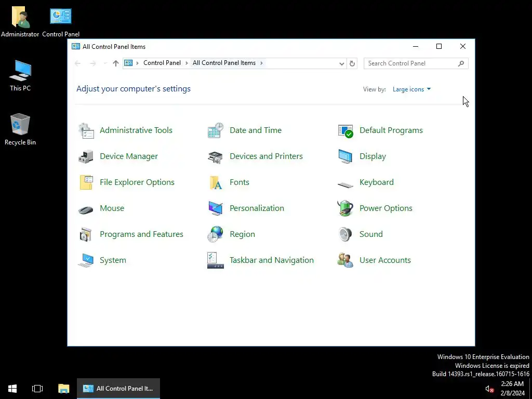The width and height of the screenshot is (532, 399).
Task: Click the Power Options link text
Action: [386, 208]
